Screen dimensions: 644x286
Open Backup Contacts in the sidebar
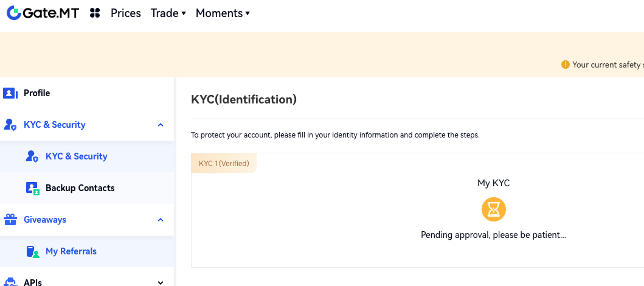pos(80,188)
